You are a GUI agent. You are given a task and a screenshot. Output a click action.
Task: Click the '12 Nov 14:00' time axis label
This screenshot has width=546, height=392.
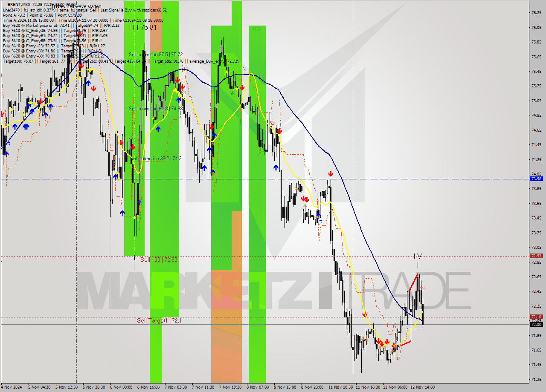tap(423, 387)
